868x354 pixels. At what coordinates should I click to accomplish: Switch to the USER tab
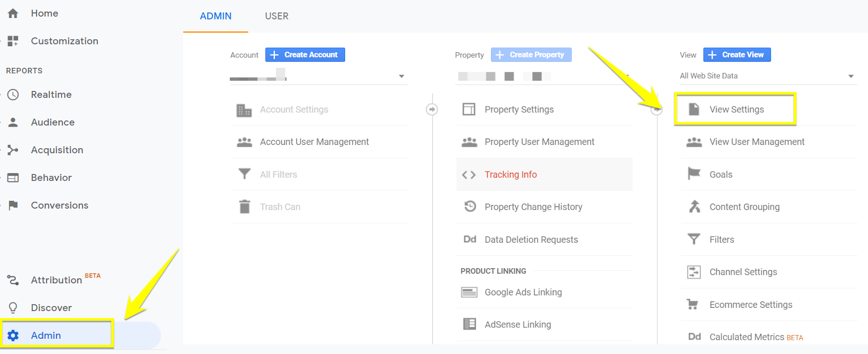[x=277, y=16]
